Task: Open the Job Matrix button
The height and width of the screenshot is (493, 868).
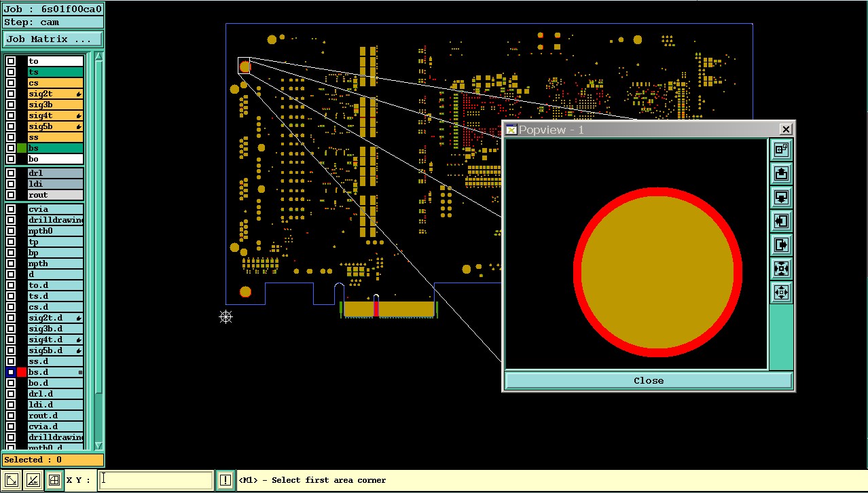Action: (x=53, y=39)
